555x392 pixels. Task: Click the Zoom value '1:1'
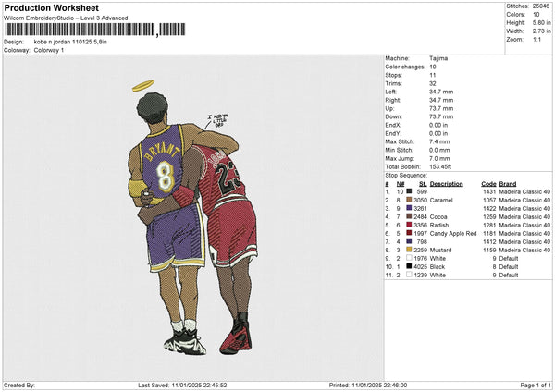pos(536,39)
